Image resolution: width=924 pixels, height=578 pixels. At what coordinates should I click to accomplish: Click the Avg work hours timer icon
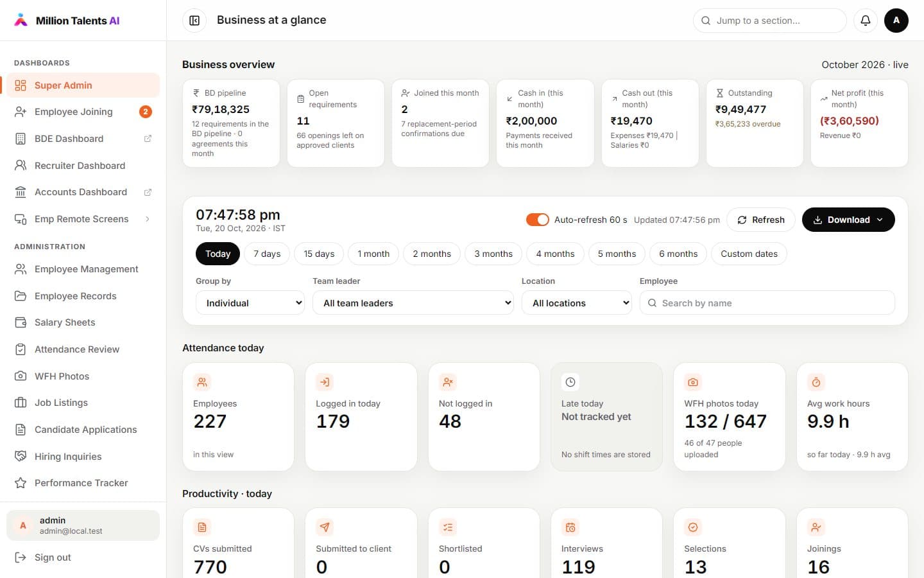[x=816, y=382]
